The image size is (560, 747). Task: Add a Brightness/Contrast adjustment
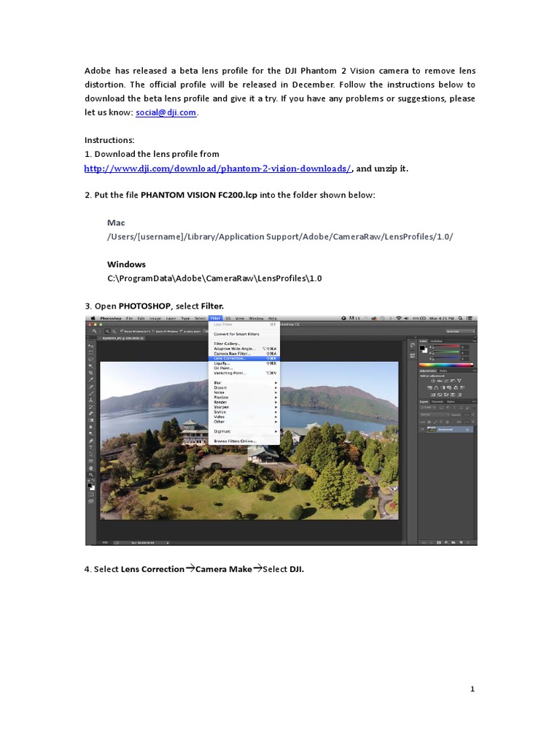point(433,381)
